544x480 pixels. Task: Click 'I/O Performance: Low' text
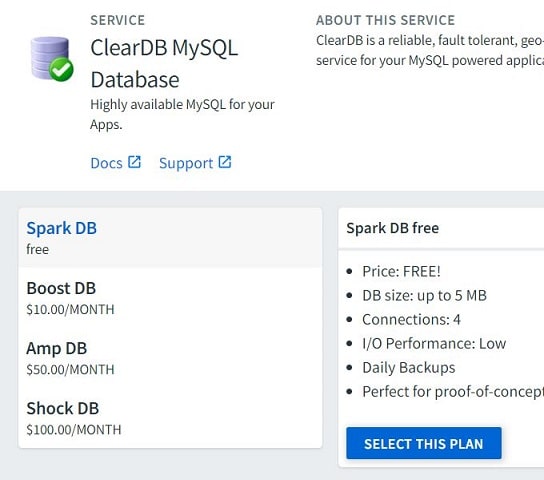434,343
